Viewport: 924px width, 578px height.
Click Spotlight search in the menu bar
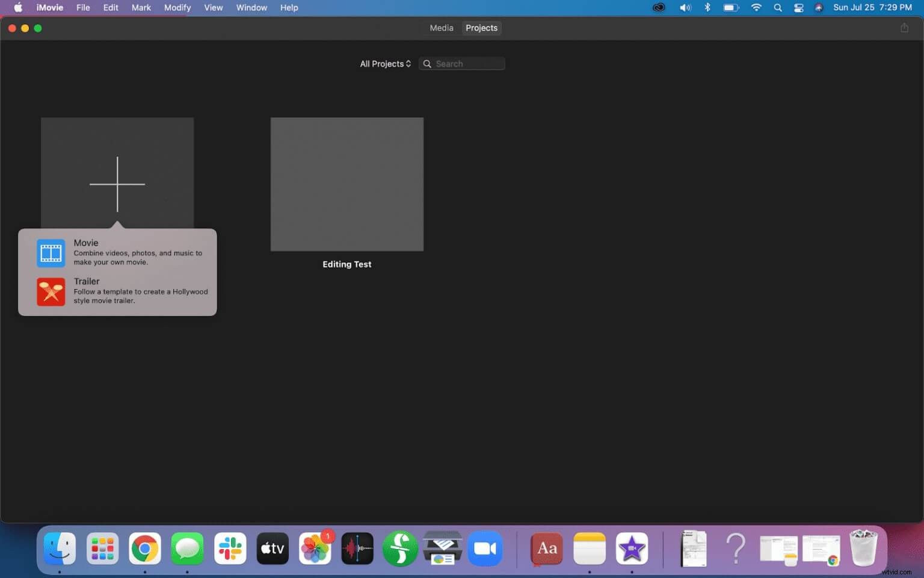778,8
